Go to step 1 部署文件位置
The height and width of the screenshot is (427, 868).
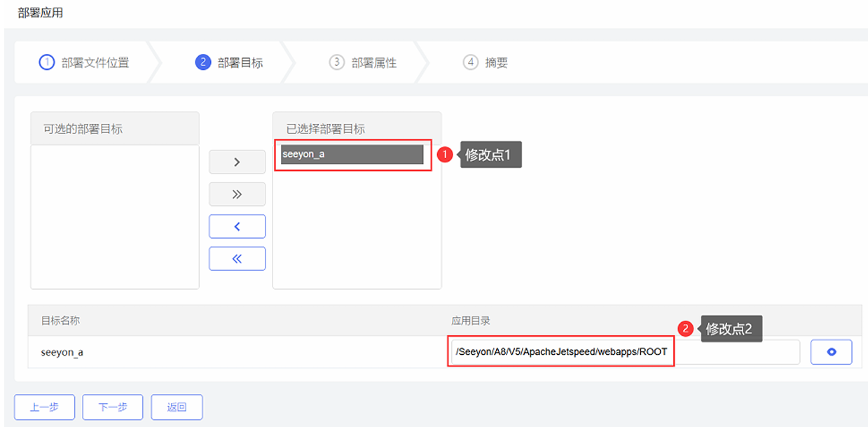tap(84, 62)
